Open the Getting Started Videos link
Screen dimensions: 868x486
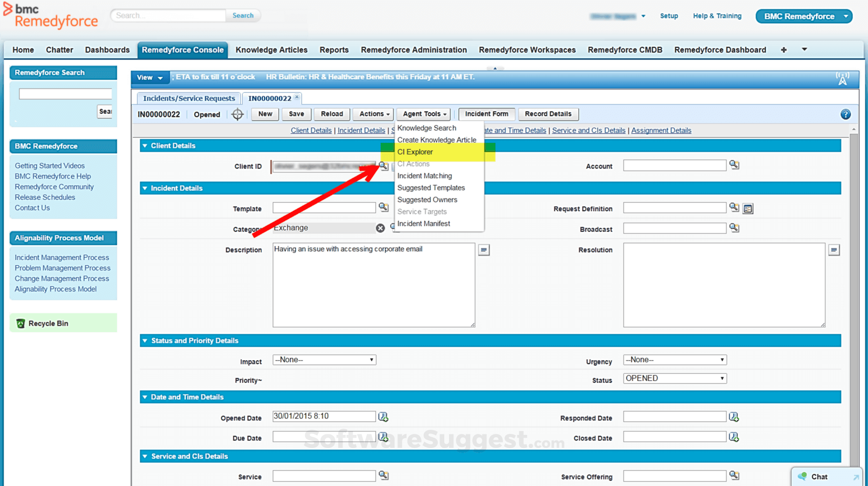50,166
